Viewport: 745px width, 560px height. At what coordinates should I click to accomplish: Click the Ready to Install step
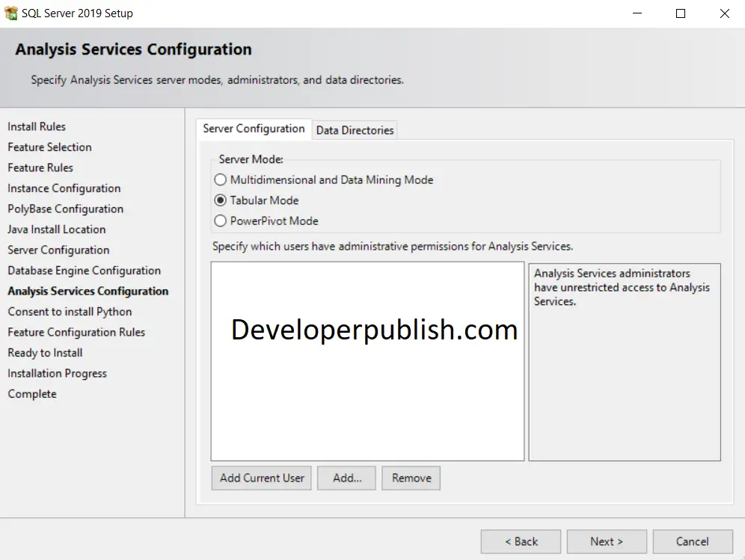[x=45, y=353]
